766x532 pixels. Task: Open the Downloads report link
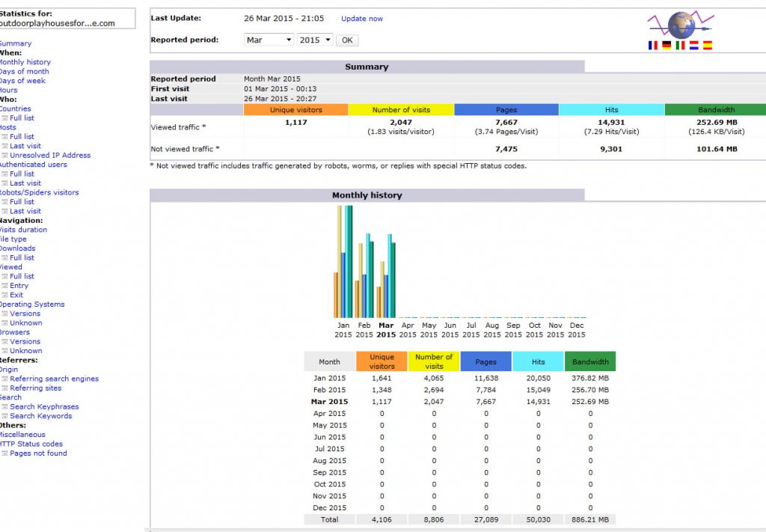pyautogui.click(x=18, y=248)
